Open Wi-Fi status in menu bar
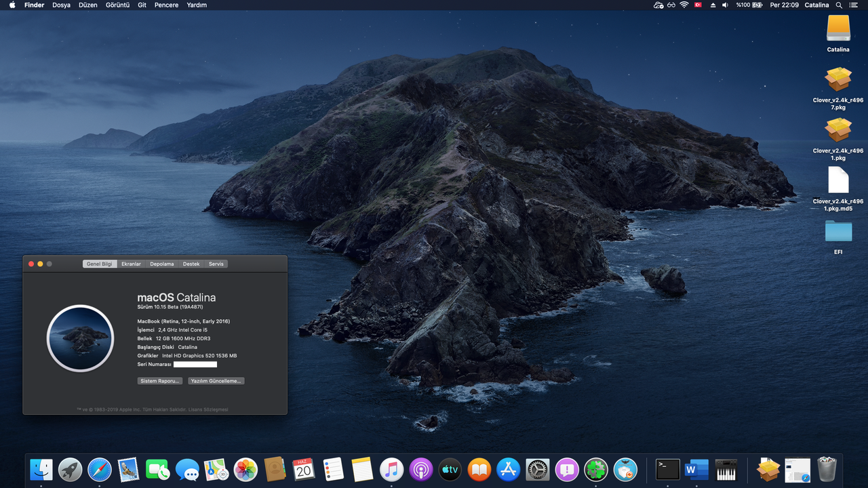 tap(684, 5)
